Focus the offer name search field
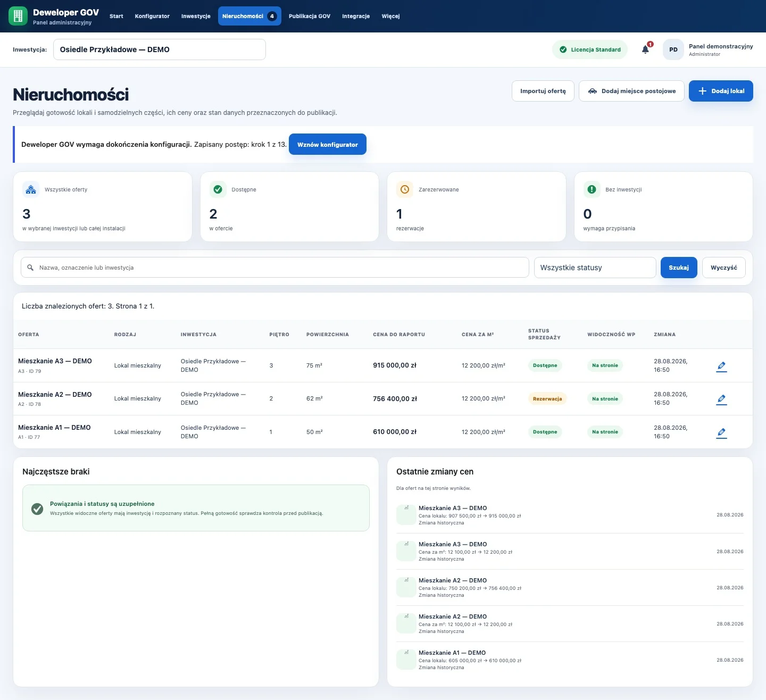 tap(275, 268)
